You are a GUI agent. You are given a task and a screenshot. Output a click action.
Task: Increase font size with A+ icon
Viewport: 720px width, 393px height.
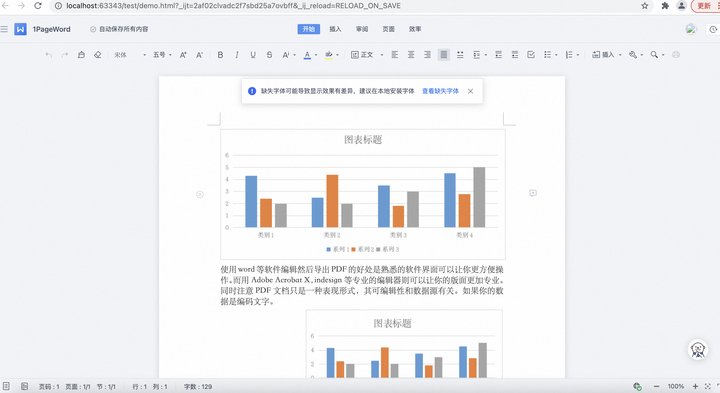tap(183, 55)
